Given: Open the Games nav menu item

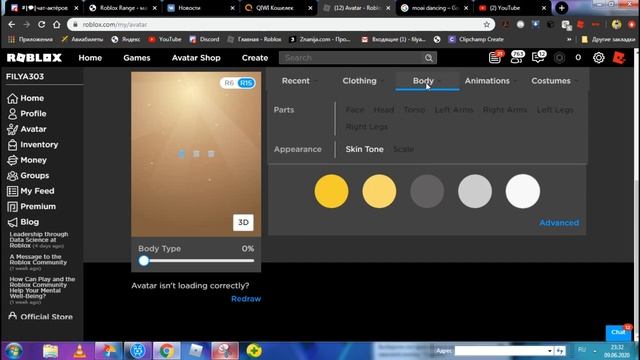Looking at the screenshot, I should tap(137, 58).
